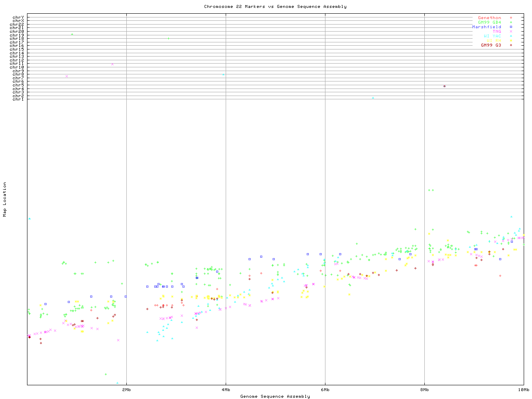532x399 pixels.
Task: Click the chrY label at the top left
Action: coord(18,17)
